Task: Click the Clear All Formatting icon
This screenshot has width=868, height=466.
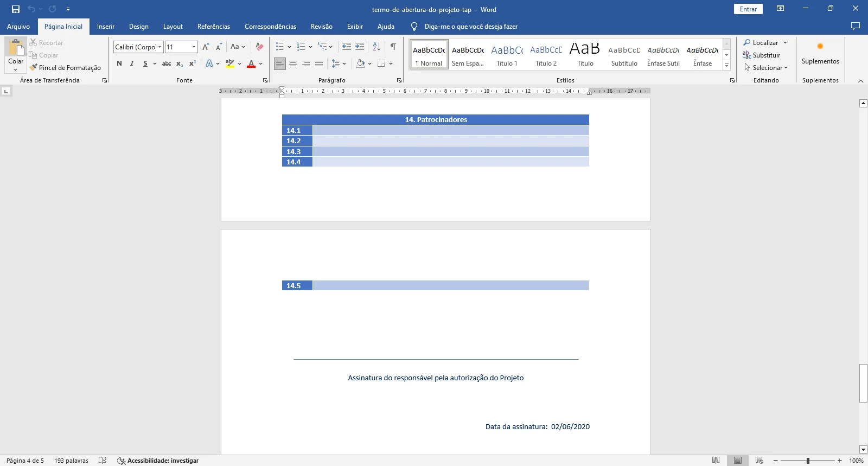Action: (259, 47)
